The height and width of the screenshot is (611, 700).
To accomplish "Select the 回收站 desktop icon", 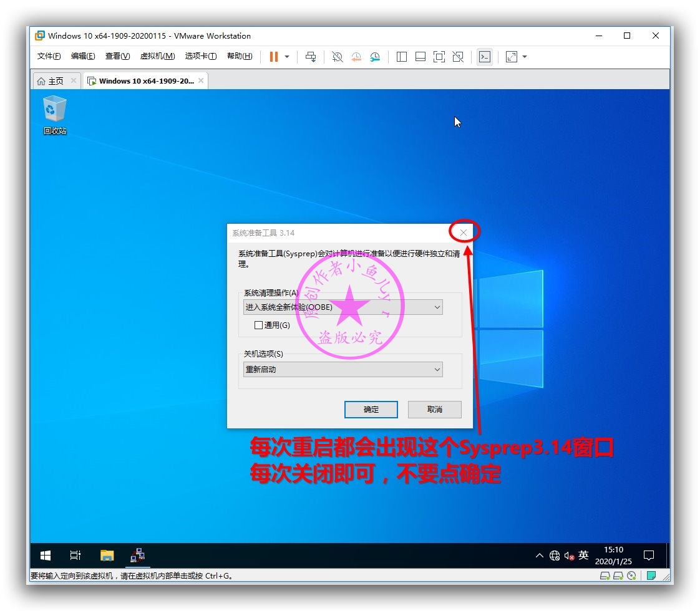I will (x=55, y=115).
